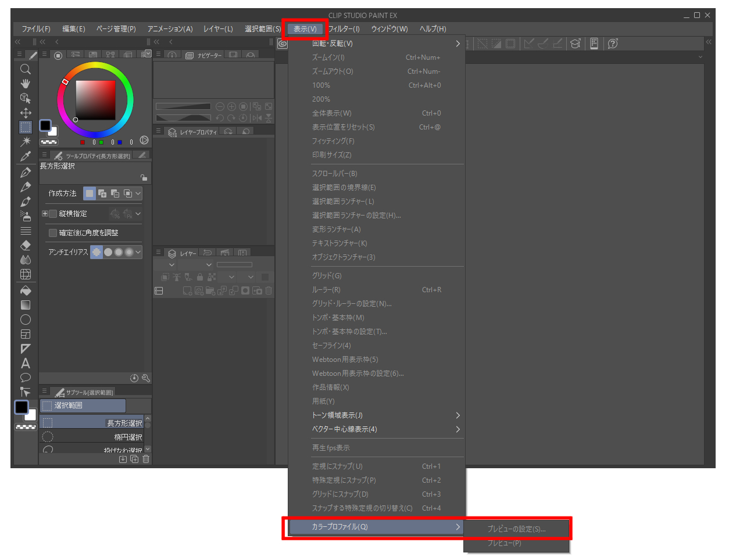Screen dimensions: 729x560
Task: Select the Move Layer tool
Action: click(26, 113)
